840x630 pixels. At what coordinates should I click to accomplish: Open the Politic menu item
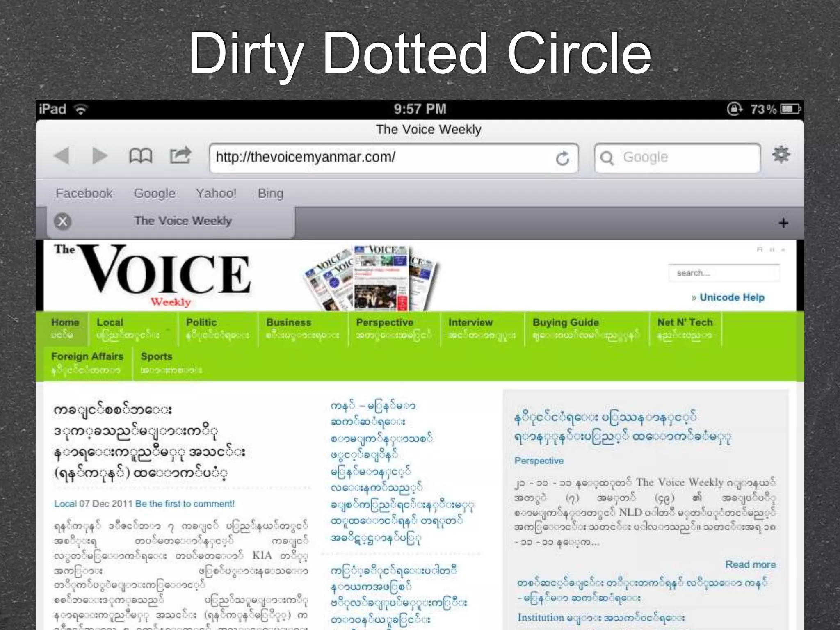pos(217,329)
